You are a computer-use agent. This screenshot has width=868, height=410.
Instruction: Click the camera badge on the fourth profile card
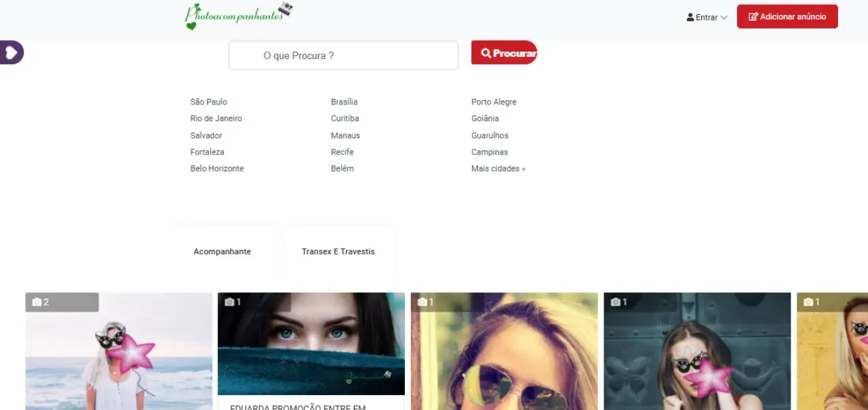pyautogui.click(x=614, y=302)
